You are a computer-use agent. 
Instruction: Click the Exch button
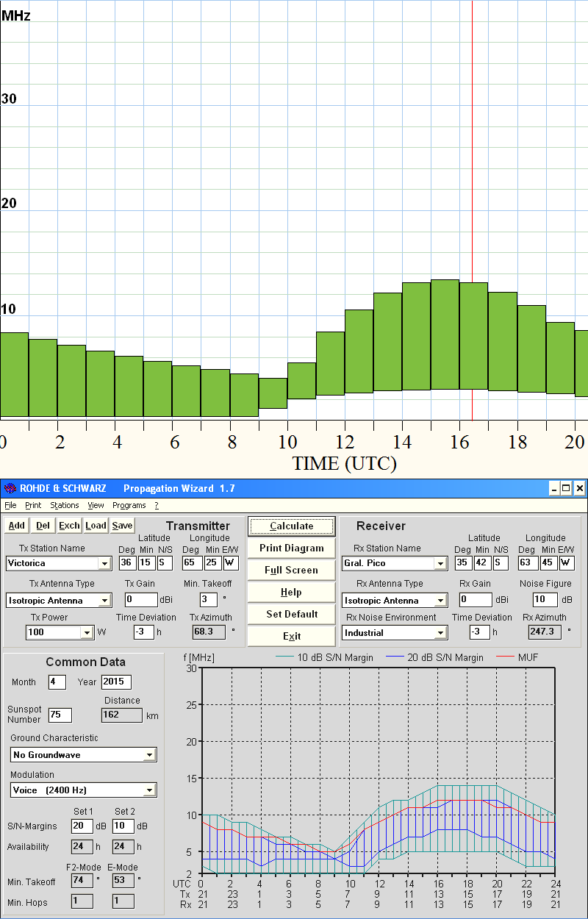pyautogui.click(x=70, y=525)
